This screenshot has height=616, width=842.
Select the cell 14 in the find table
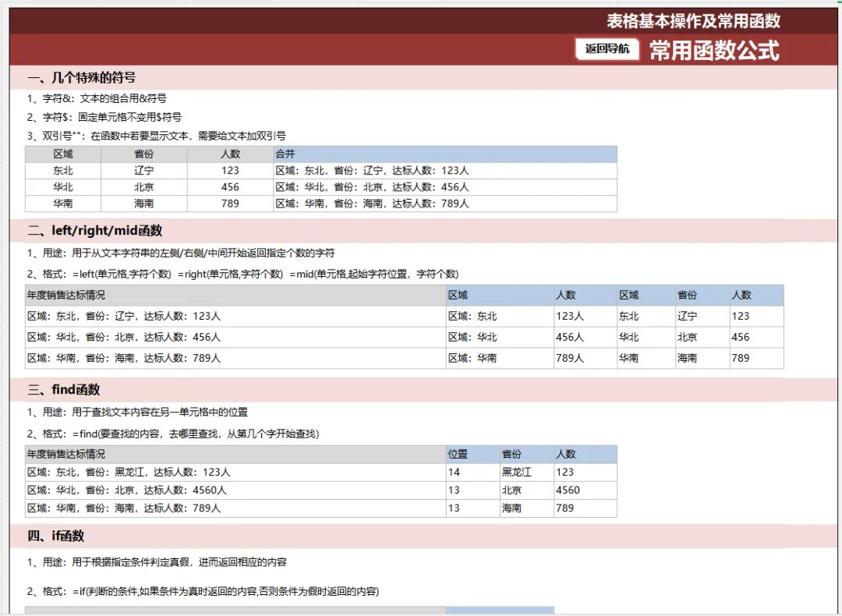pos(473,472)
